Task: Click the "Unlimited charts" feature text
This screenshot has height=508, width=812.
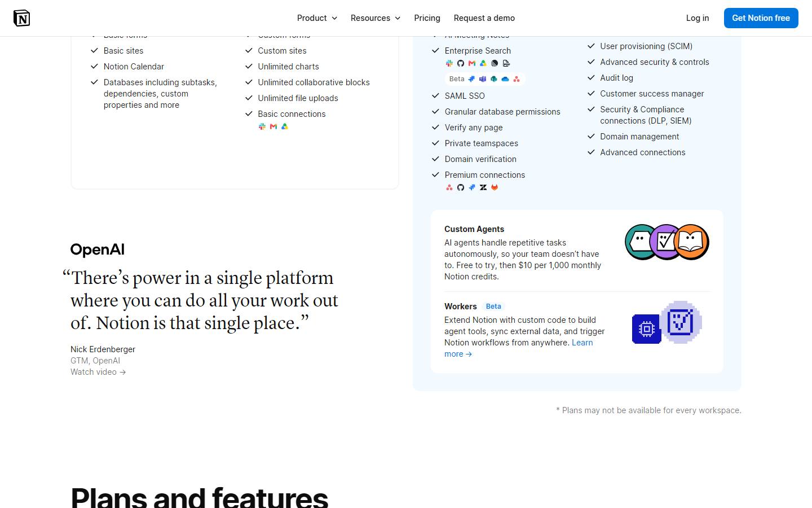Action: tap(288, 67)
